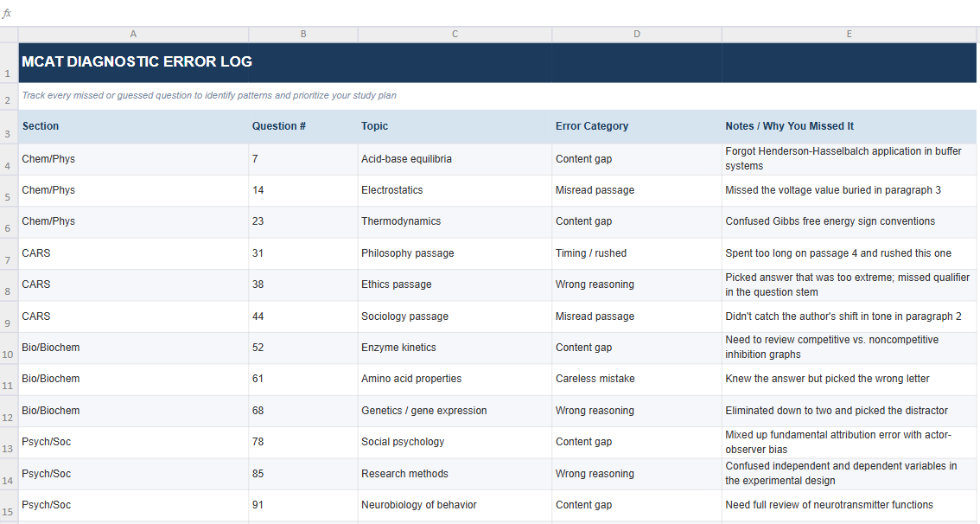This screenshot has width=980, height=524.
Task: Select column B header
Action: click(303, 35)
